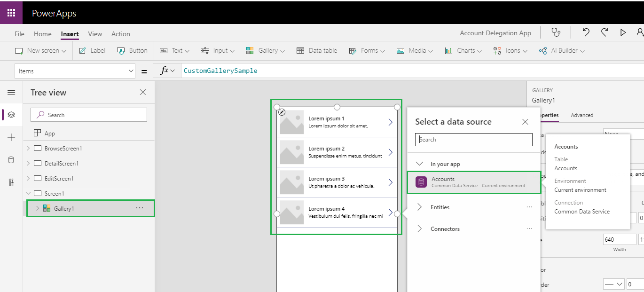Open the File menu
This screenshot has height=292, width=644.
pos(19,34)
